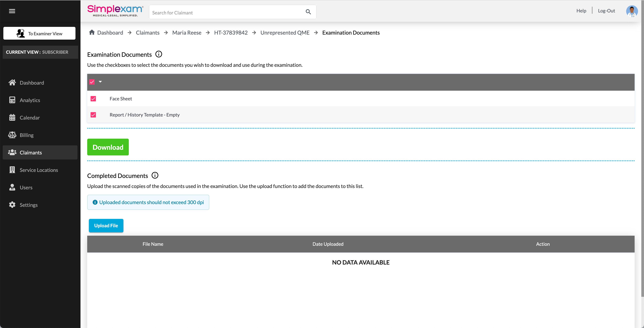This screenshot has width=644, height=328.
Task: Click the Analytics calculator icon
Action: click(x=12, y=100)
